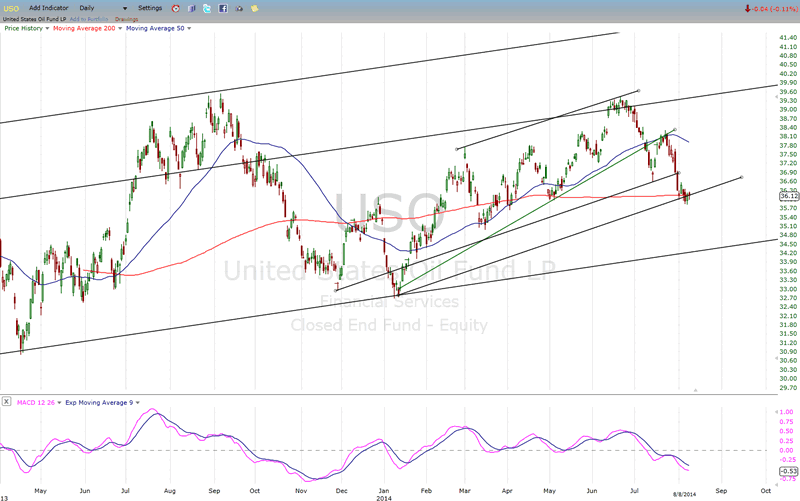Image resolution: width=800 pixels, height=501 pixels.
Task: Share chart on Twitter
Action: 207,8
